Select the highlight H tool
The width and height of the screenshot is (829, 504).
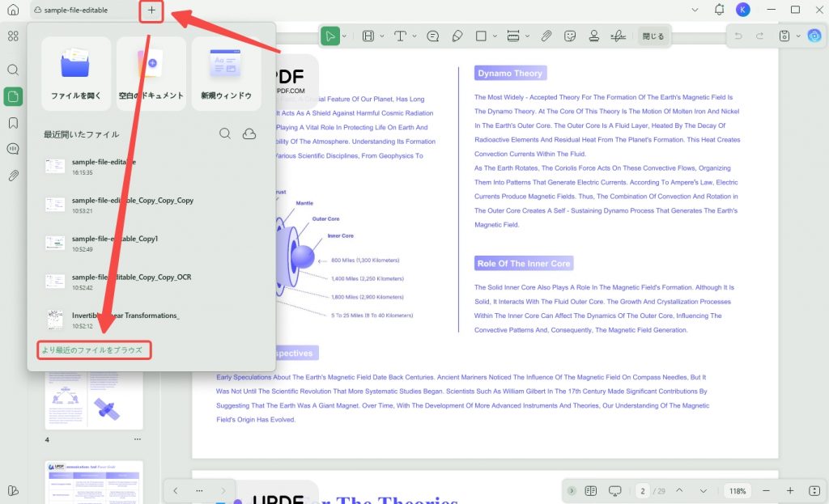[x=368, y=36]
